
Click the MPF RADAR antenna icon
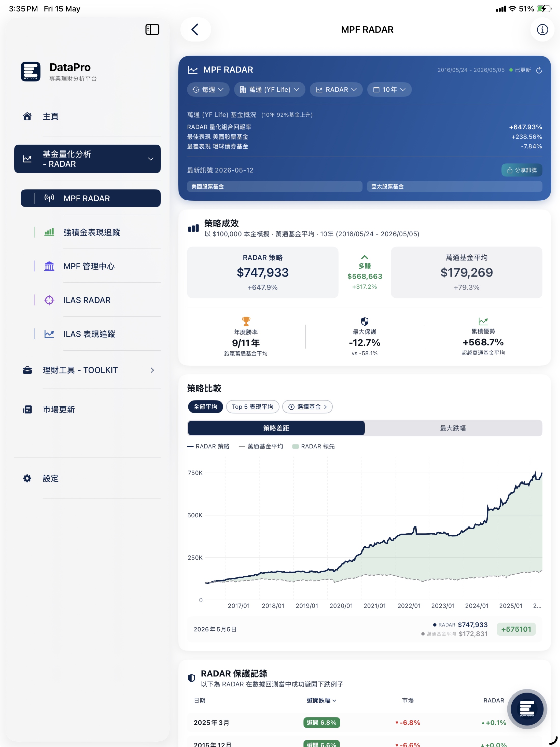coord(49,198)
